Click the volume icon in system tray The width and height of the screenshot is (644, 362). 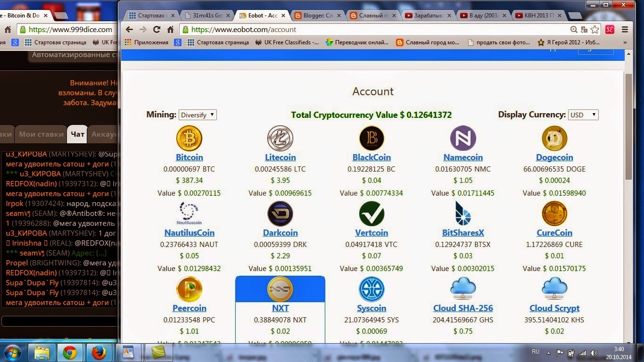594,353
